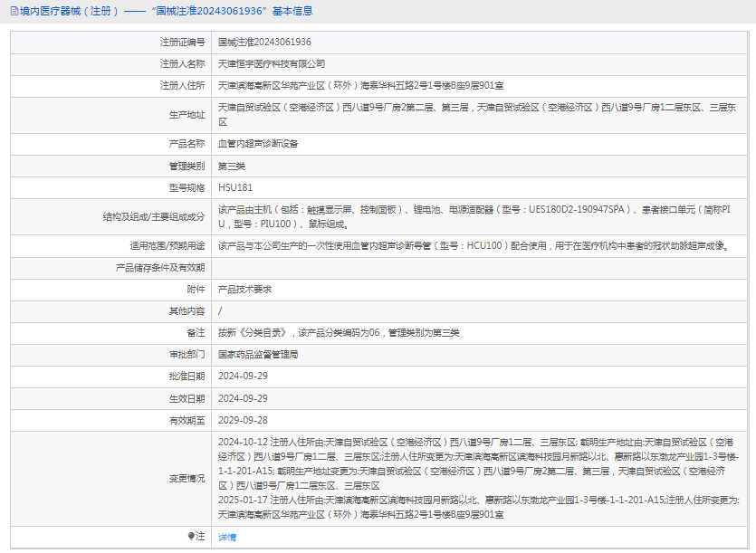The width and height of the screenshot is (756, 553).
Task: Click the 2024-09-29 date in the 批准日期 row
Action: coord(243,377)
